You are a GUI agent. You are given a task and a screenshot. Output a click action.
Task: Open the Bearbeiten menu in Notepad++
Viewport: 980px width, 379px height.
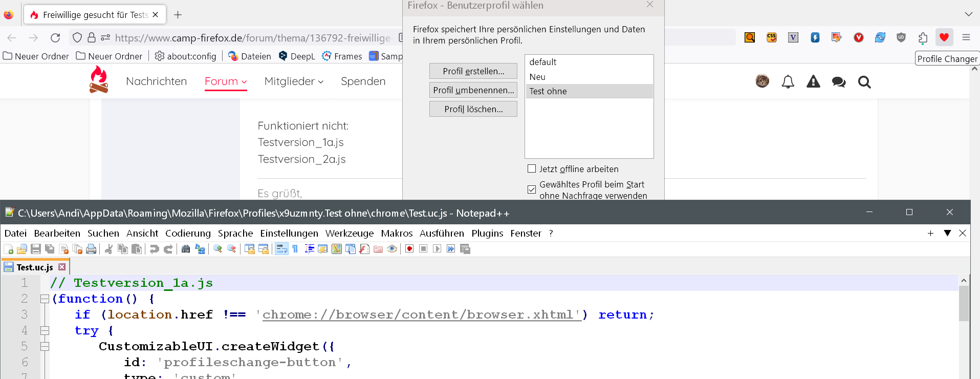point(57,233)
